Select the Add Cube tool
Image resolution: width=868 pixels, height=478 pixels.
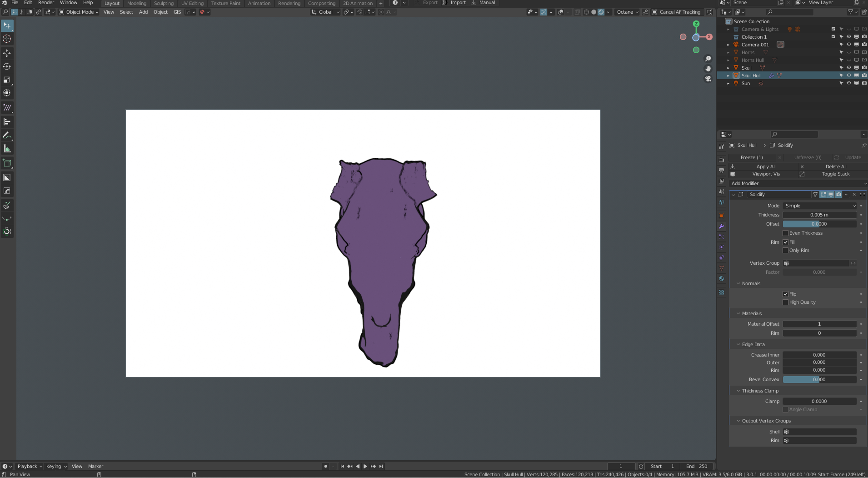click(x=7, y=163)
